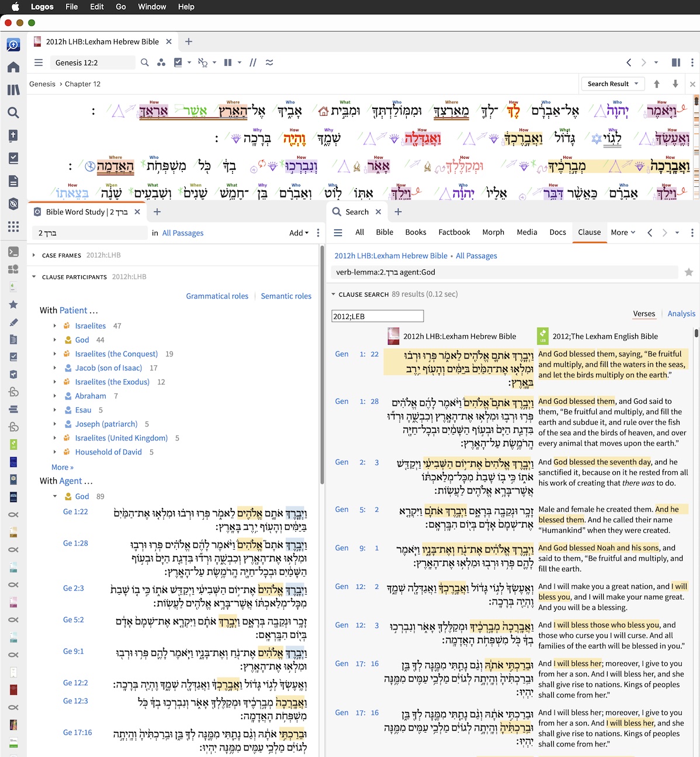Click the panel layout icon in Bible toolbar

[x=676, y=62]
